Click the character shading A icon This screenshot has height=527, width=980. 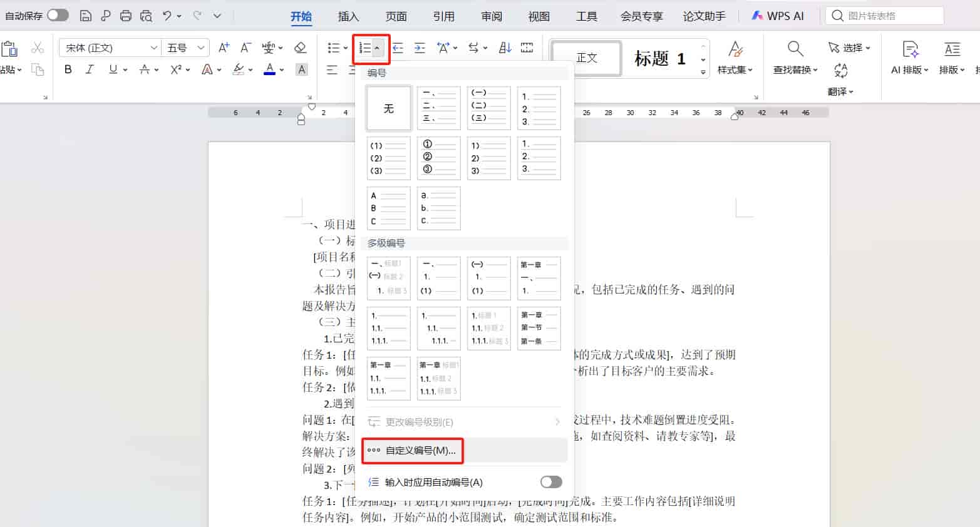(302, 69)
